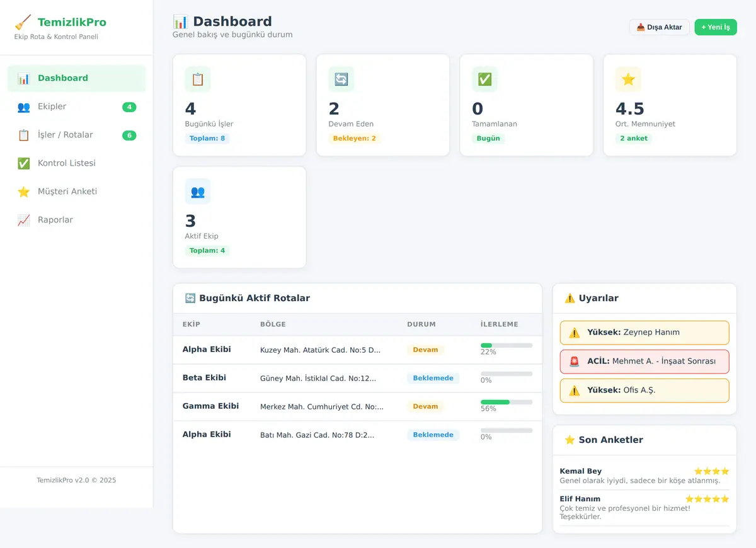This screenshot has height=548, width=756.
Task: Navigate to Kontrol Listesi
Action: [77, 164]
